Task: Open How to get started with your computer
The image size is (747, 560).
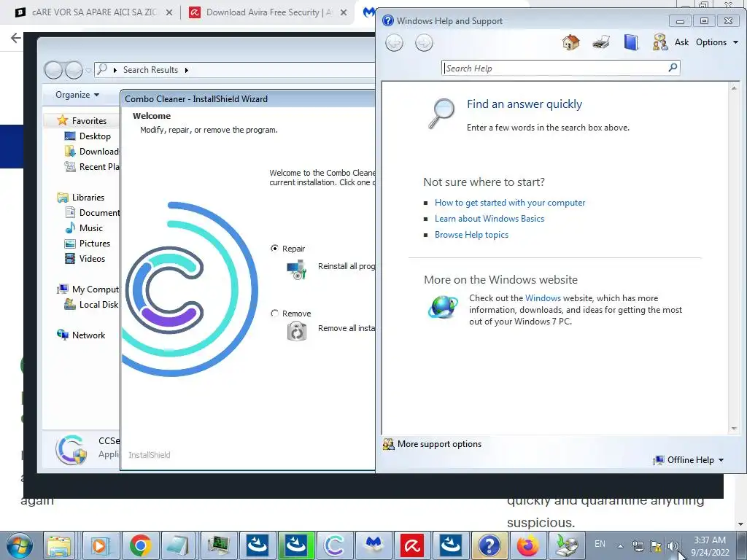Action: click(510, 203)
